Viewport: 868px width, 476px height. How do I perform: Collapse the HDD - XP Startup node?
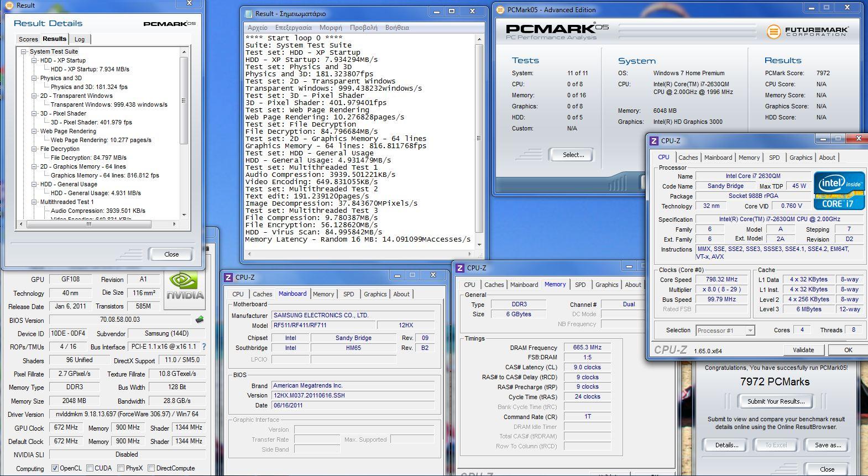point(34,60)
